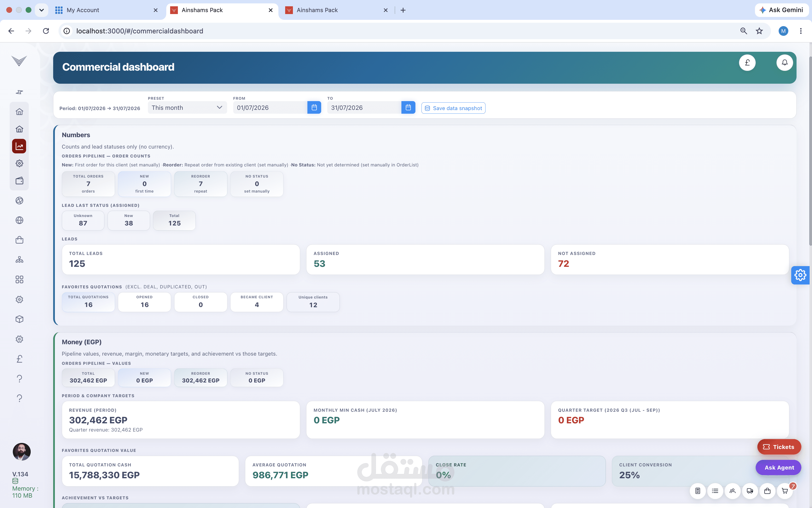
Task: Click the Ask Gemini button
Action: (782, 10)
